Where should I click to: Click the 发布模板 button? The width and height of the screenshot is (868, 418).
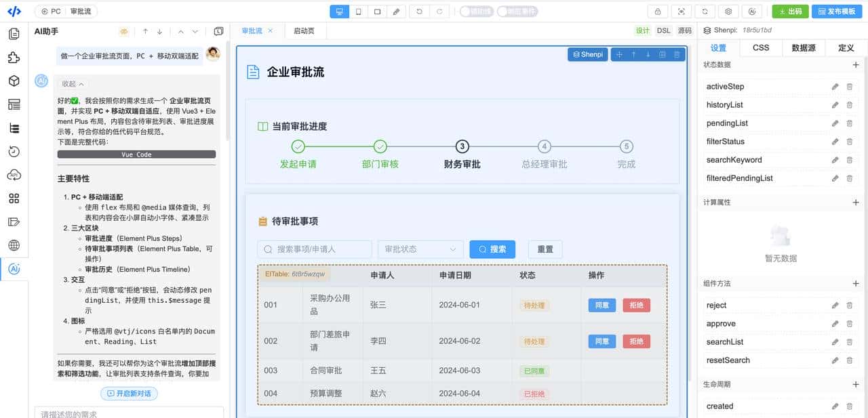837,12
